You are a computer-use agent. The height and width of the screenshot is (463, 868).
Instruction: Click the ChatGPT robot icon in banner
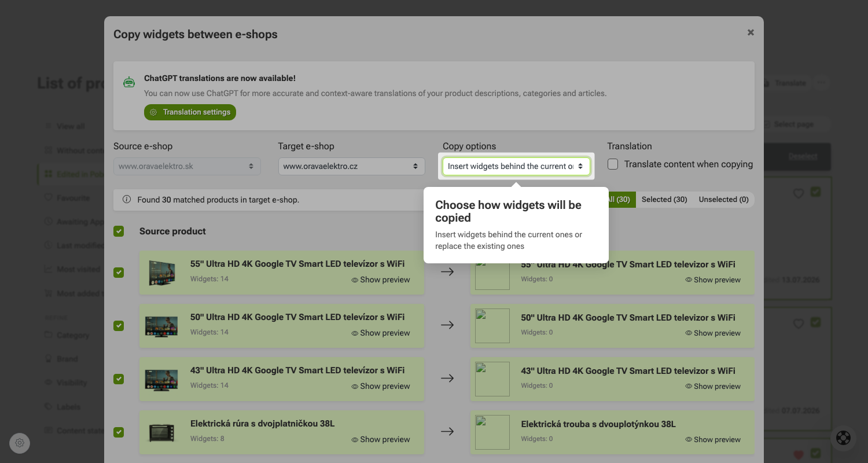(x=129, y=83)
